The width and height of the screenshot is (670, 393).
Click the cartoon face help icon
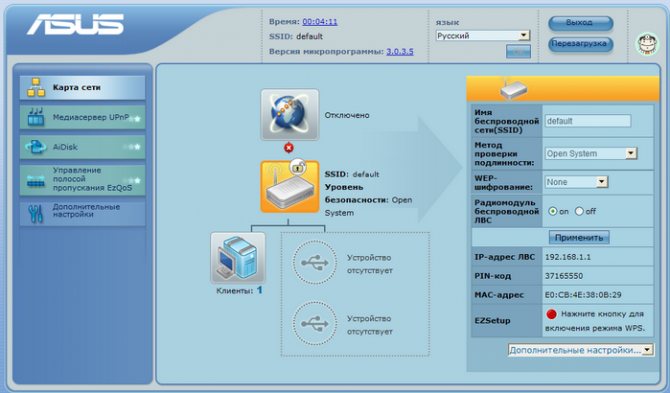click(x=648, y=43)
